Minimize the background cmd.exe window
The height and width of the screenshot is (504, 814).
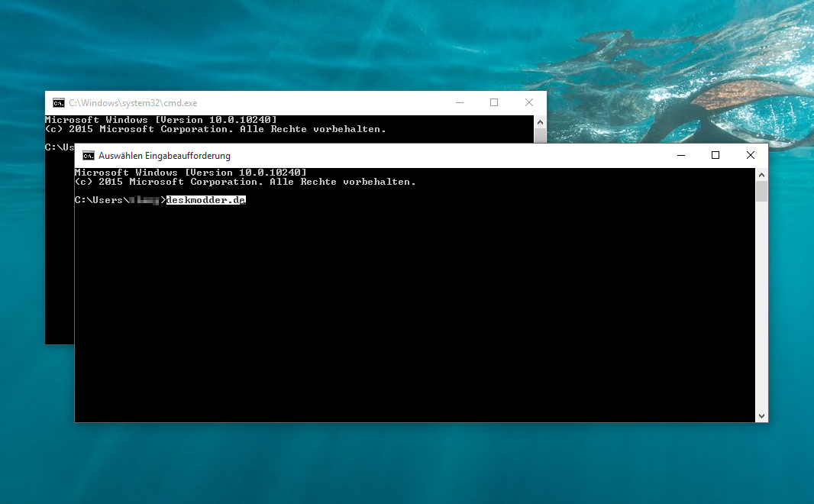(460, 103)
